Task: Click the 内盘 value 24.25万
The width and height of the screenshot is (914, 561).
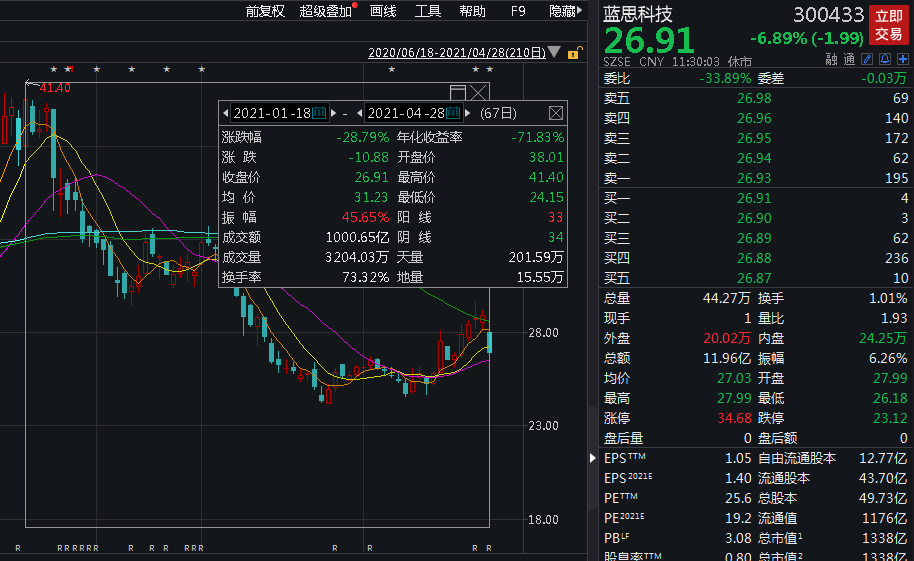Action: (x=883, y=338)
